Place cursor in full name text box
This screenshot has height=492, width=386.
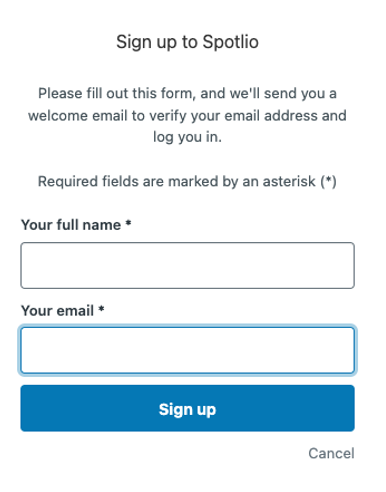coord(187,265)
